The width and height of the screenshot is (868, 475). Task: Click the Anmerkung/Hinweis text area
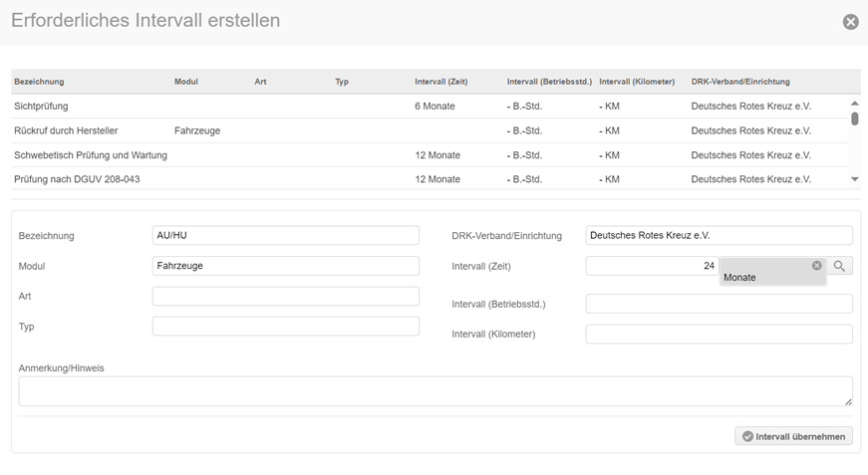pyautogui.click(x=434, y=391)
